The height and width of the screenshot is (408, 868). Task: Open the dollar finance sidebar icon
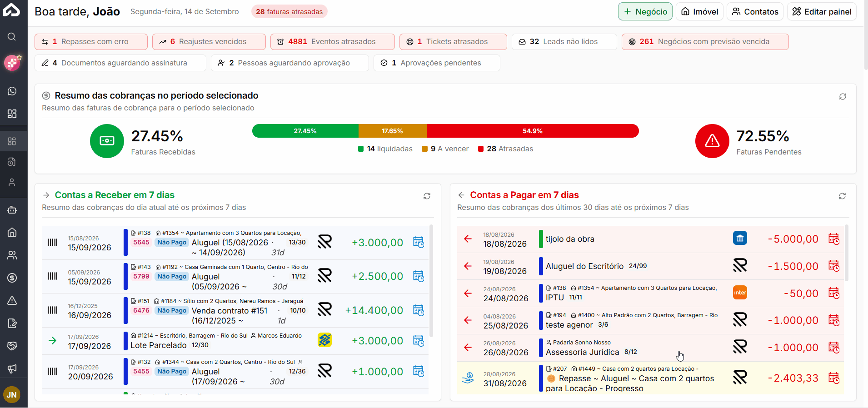pyautogui.click(x=12, y=278)
